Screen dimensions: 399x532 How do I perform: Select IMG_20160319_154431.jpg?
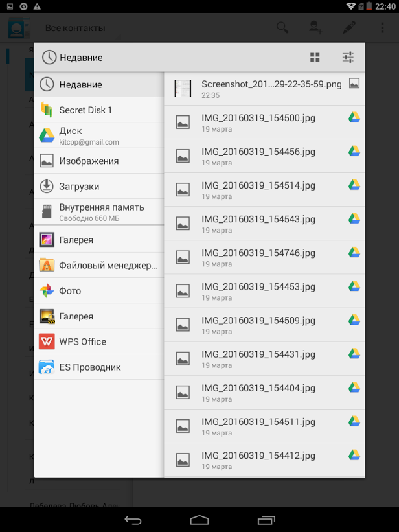[264, 358]
